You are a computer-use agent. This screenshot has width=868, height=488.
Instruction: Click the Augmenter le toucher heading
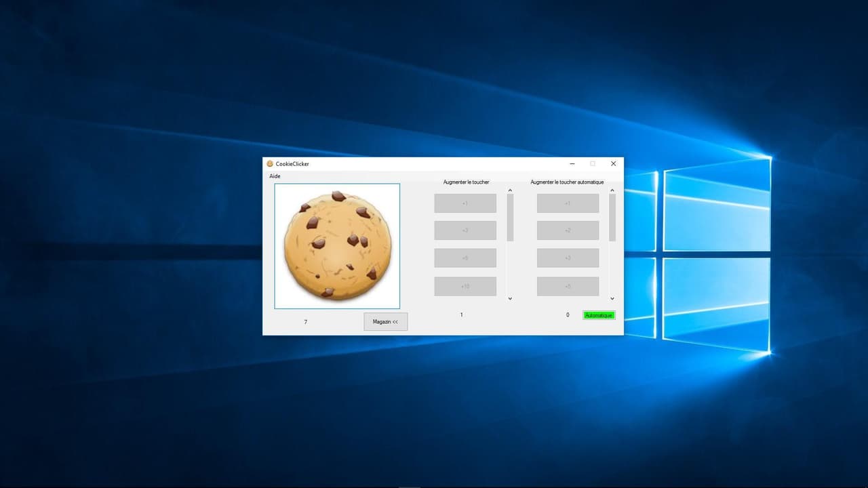[466, 182]
